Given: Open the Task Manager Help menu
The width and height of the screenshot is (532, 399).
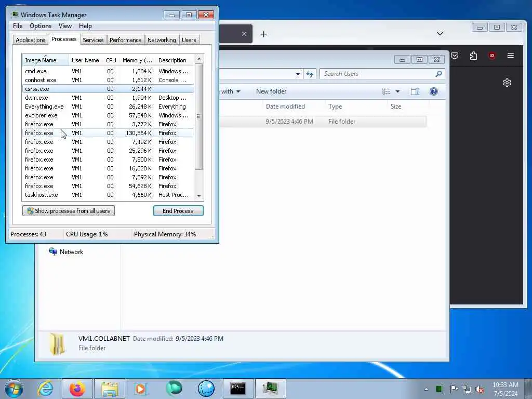Looking at the screenshot, I should click(85, 26).
